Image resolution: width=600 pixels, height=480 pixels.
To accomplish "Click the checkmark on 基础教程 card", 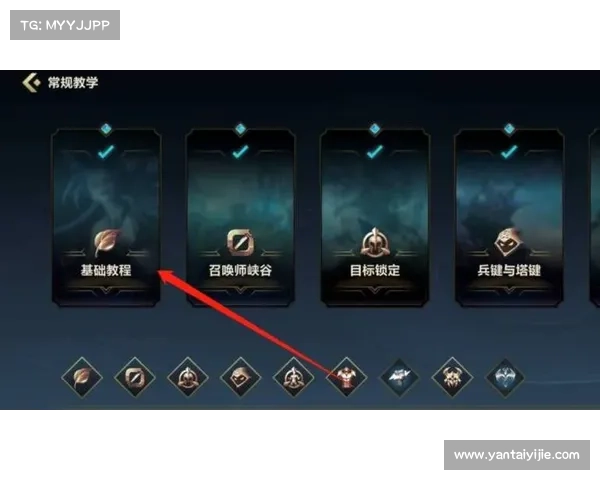I will click(x=106, y=152).
